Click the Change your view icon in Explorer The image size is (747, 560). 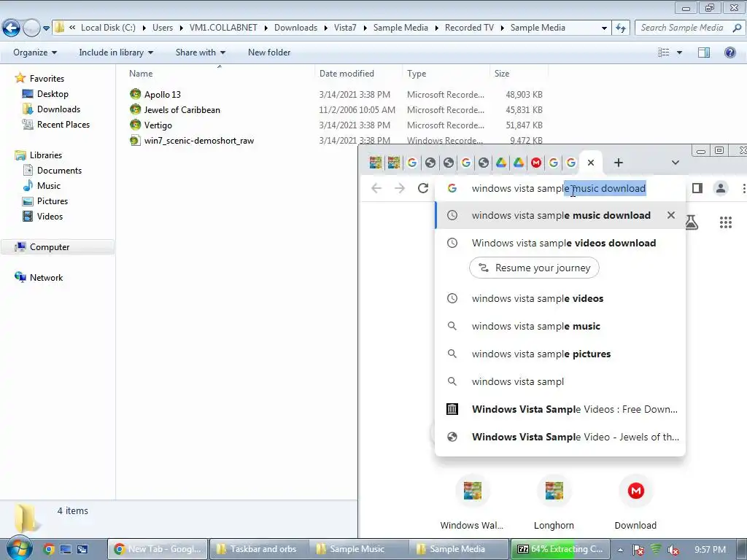(x=664, y=52)
